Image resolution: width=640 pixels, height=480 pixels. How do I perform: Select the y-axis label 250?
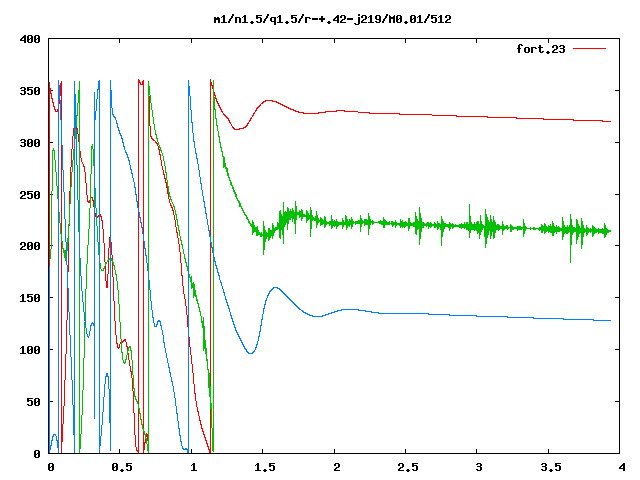click(30, 195)
